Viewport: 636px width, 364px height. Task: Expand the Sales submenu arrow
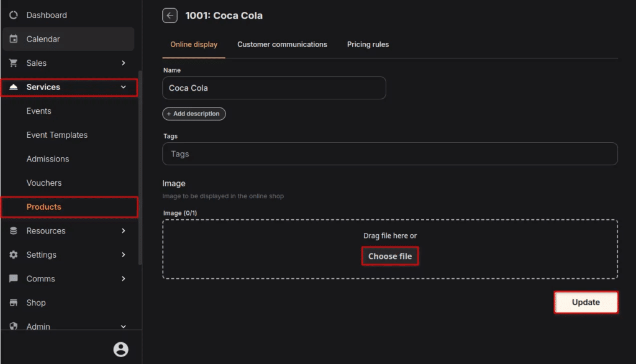click(123, 63)
